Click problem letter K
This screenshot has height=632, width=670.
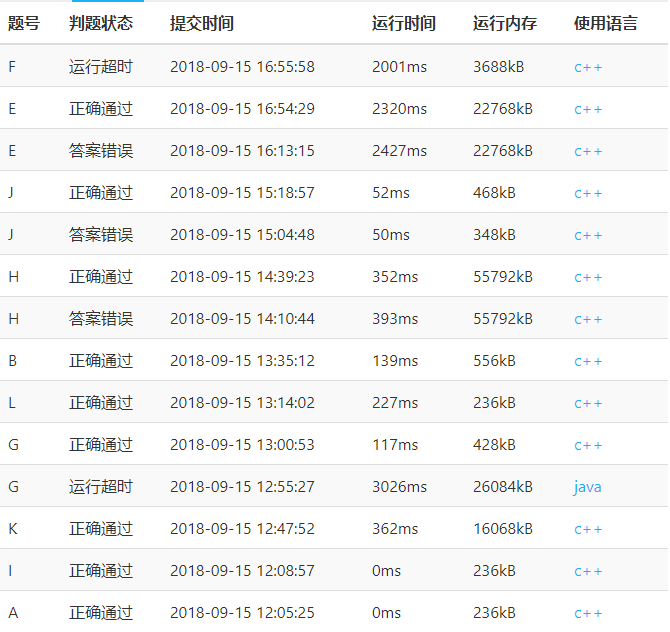click(x=13, y=529)
